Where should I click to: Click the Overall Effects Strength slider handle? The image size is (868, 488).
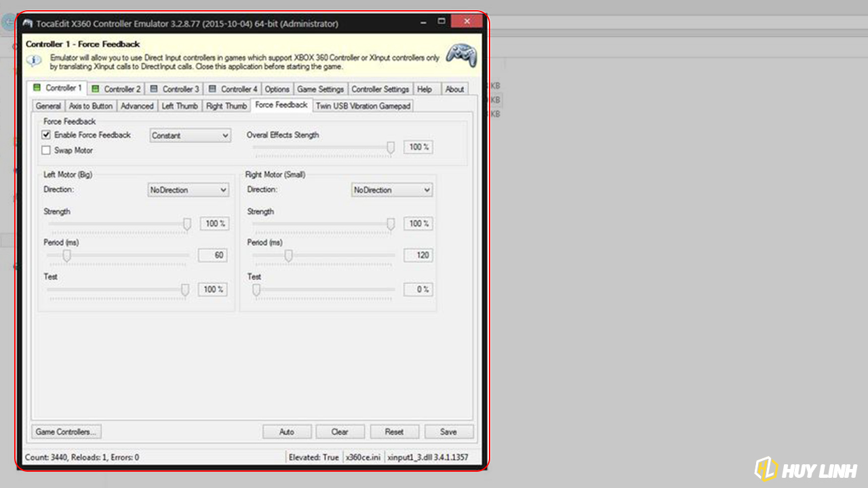(391, 148)
